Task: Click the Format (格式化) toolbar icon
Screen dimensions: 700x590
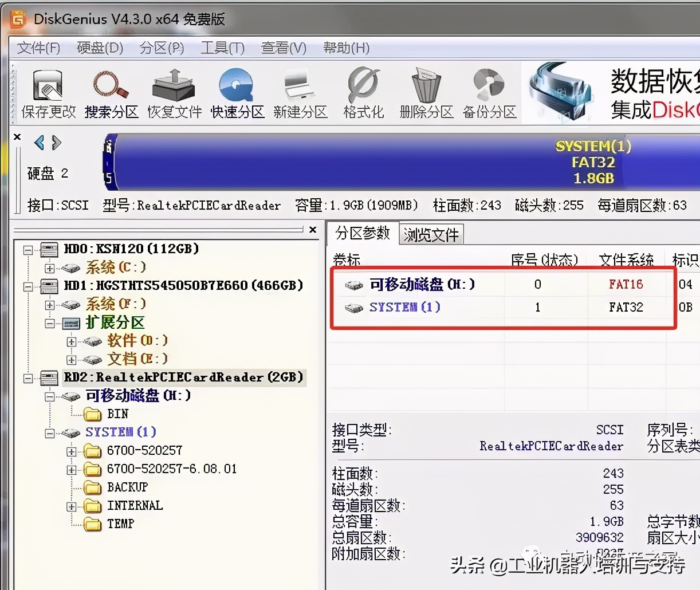Action: click(363, 94)
